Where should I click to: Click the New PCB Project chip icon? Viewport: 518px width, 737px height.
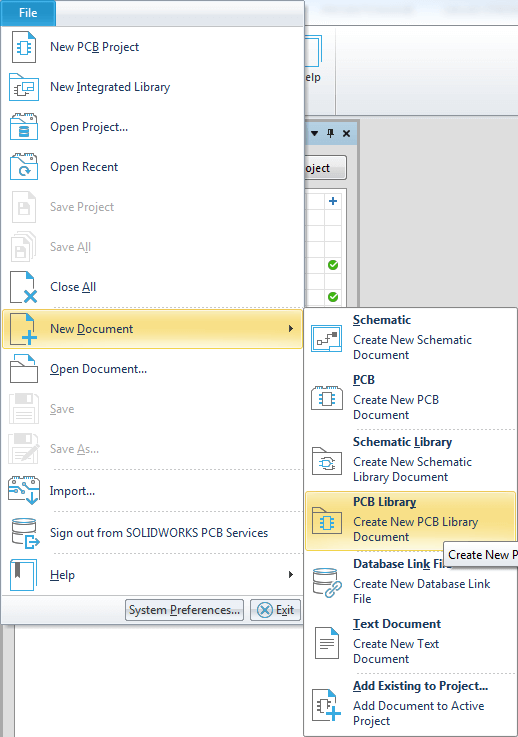click(24, 47)
